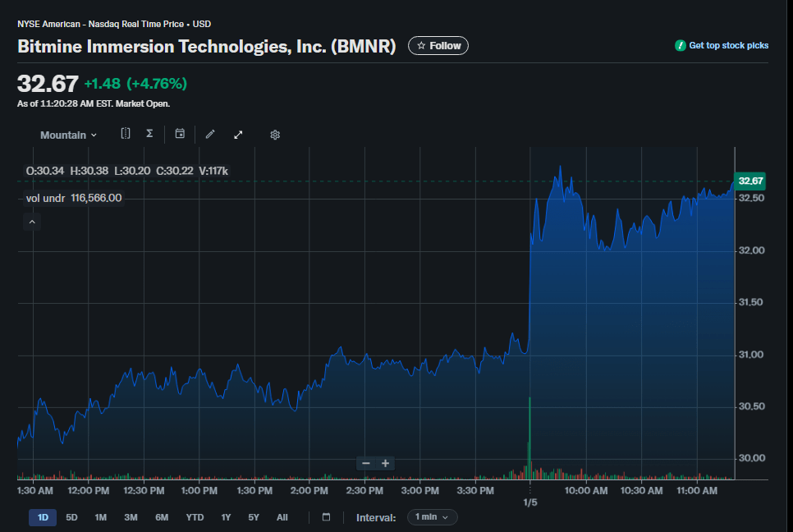The width and height of the screenshot is (793, 532).
Task: Expand chart to full screen
Action: [x=238, y=135]
